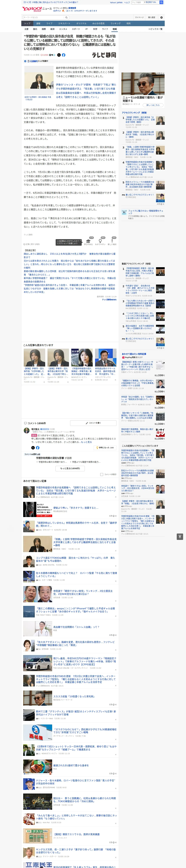186x868 pixels.
Task: Click the search magnifier button in header
Action: coord(66,18)
